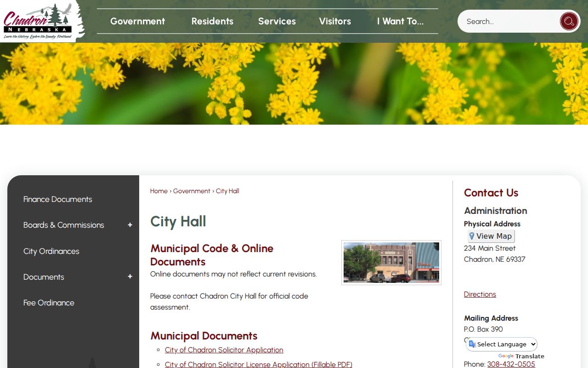Click into the Search input field

510,21
